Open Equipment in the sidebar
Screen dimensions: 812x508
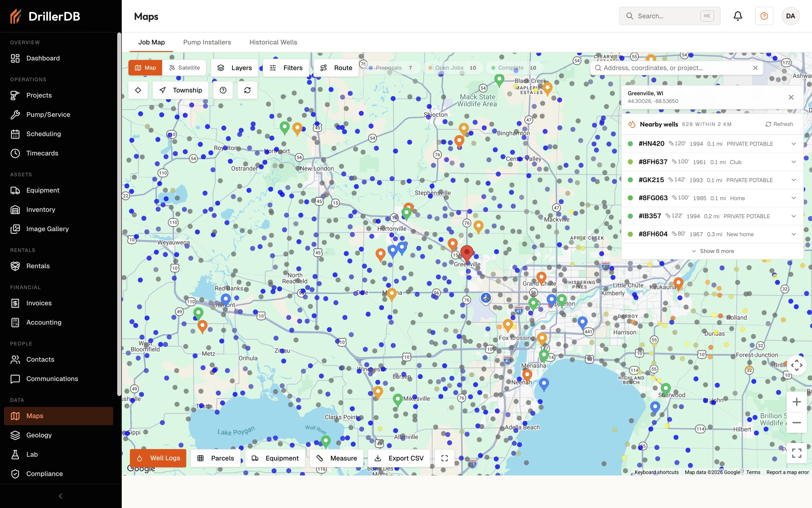pos(59,190)
